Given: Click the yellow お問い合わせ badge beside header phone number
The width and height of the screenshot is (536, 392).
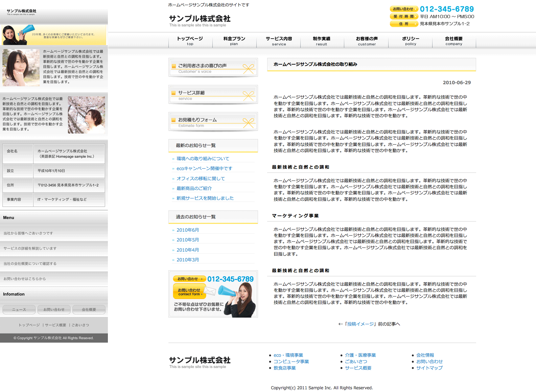Looking at the screenshot, I should tap(404, 9).
